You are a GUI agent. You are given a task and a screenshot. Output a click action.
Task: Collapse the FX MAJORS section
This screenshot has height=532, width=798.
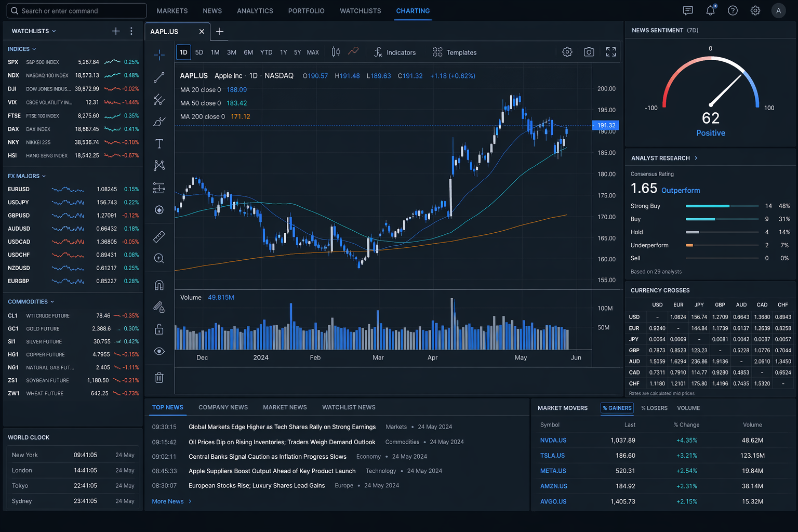[x=44, y=176]
